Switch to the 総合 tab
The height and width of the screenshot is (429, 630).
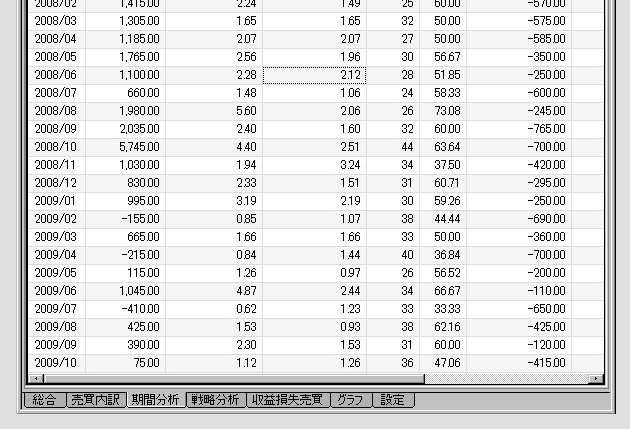[45, 400]
